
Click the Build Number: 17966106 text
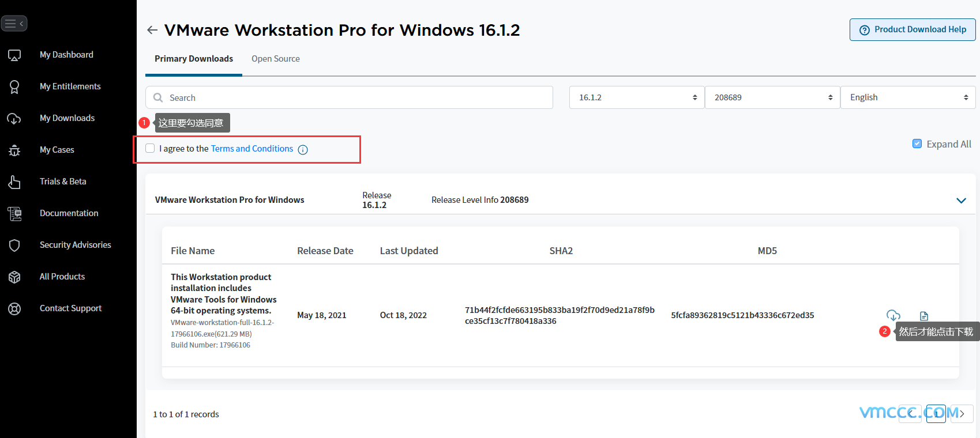click(x=211, y=345)
